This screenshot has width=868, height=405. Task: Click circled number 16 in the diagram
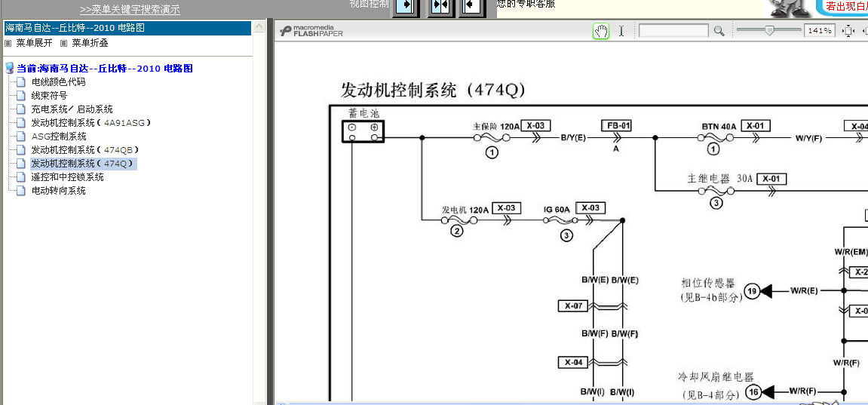[x=753, y=391]
